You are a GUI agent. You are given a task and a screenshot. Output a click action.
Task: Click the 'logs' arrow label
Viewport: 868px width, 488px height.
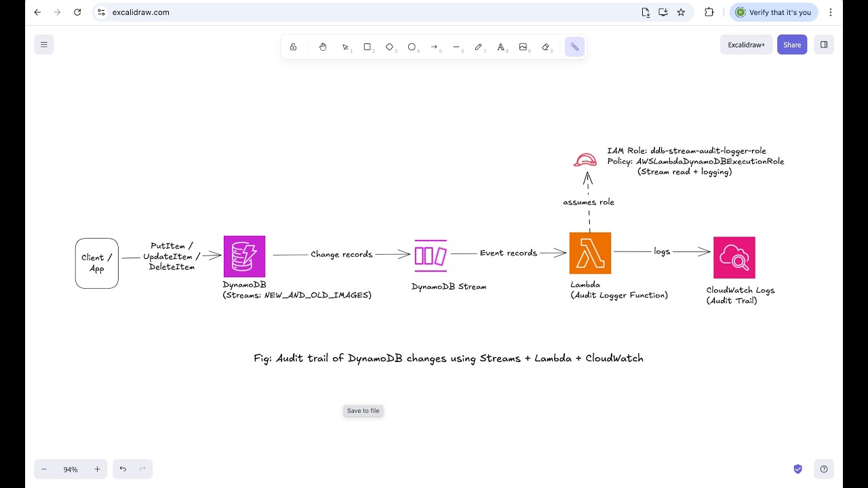662,251
